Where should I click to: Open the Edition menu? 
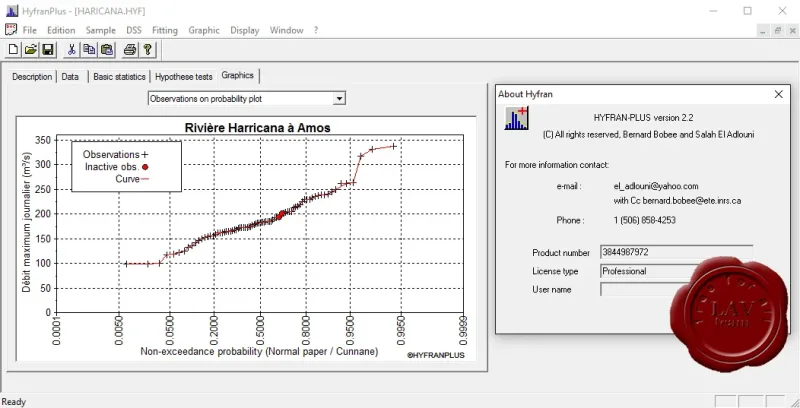tap(61, 30)
